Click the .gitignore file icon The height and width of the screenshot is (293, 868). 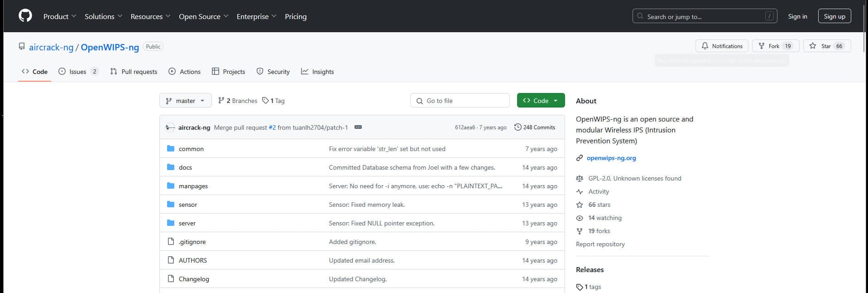[x=171, y=241]
